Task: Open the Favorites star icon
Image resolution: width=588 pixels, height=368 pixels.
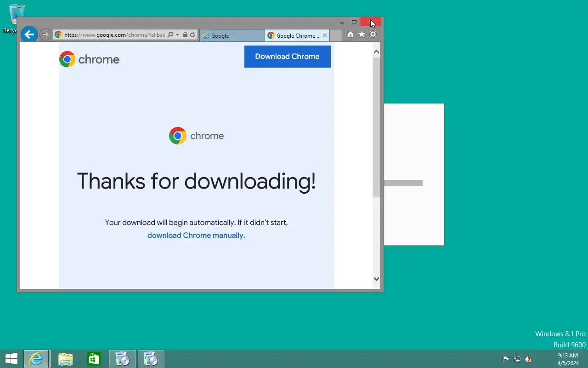Action: 362,34
